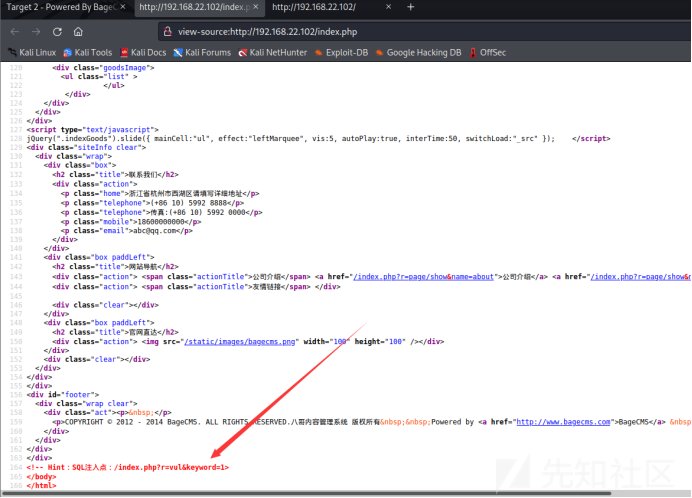Viewport: 692px width, 498px height.
Task: Click the address bar URL field
Action: click(424, 32)
